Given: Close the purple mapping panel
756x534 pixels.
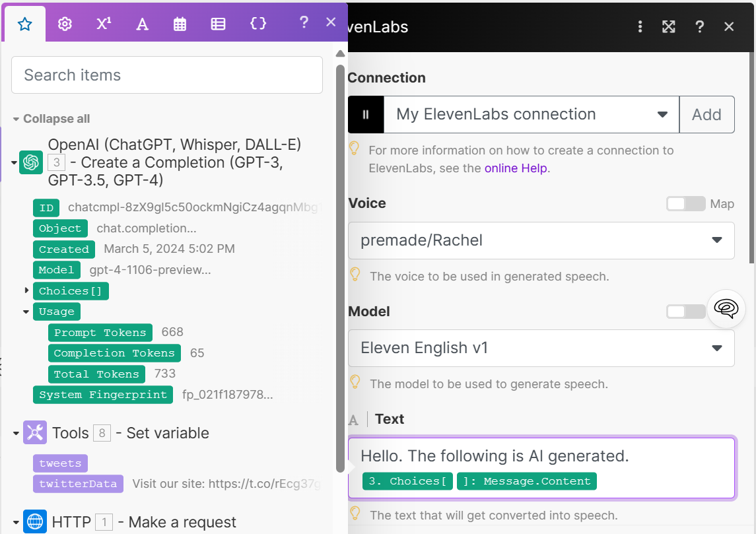Looking at the screenshot, I should [331, 22].
